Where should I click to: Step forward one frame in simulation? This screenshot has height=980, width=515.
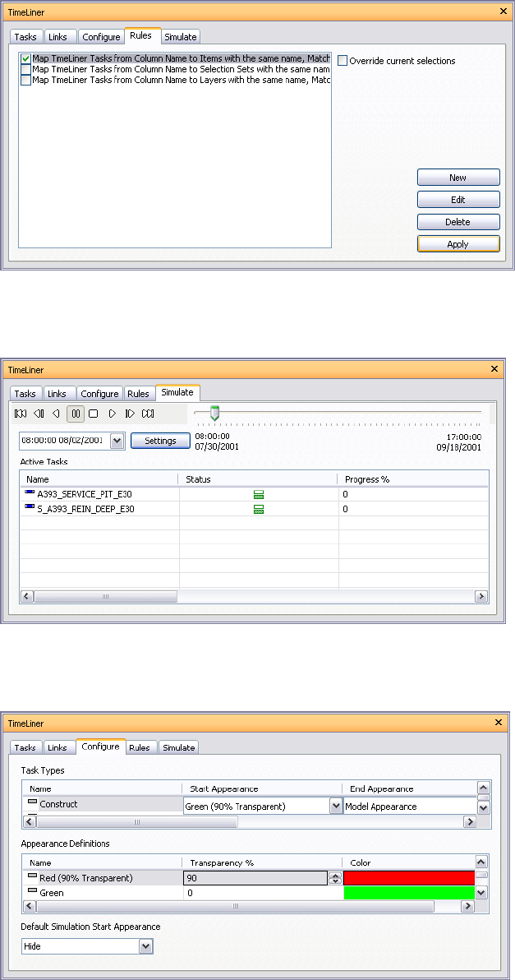pos(131,413)
